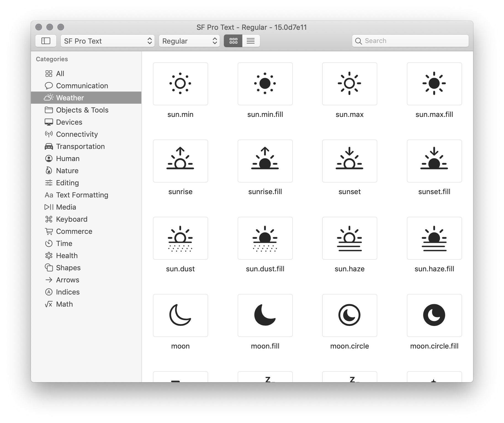
Task: Select the sun.dust symbol
Action: point(180,238)
